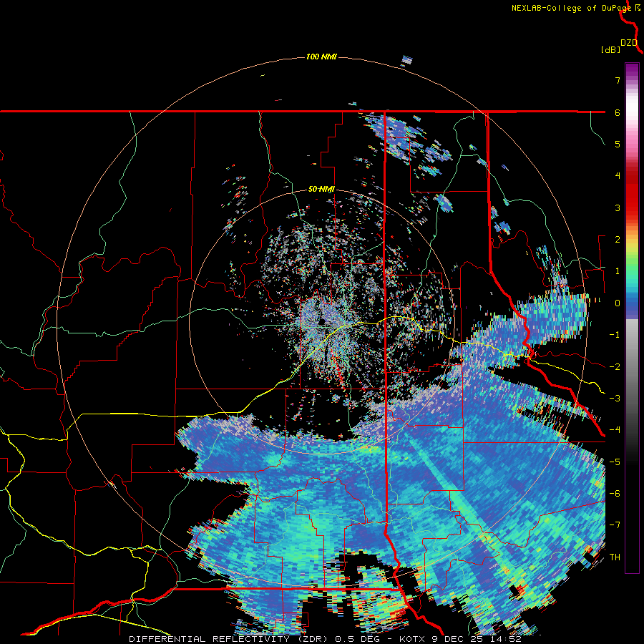Click the [dB] units label
644x644 pixels.
click(611, 49)
